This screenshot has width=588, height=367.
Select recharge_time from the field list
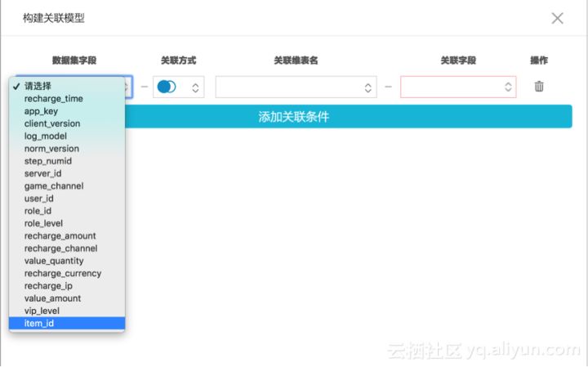[67, 99]
